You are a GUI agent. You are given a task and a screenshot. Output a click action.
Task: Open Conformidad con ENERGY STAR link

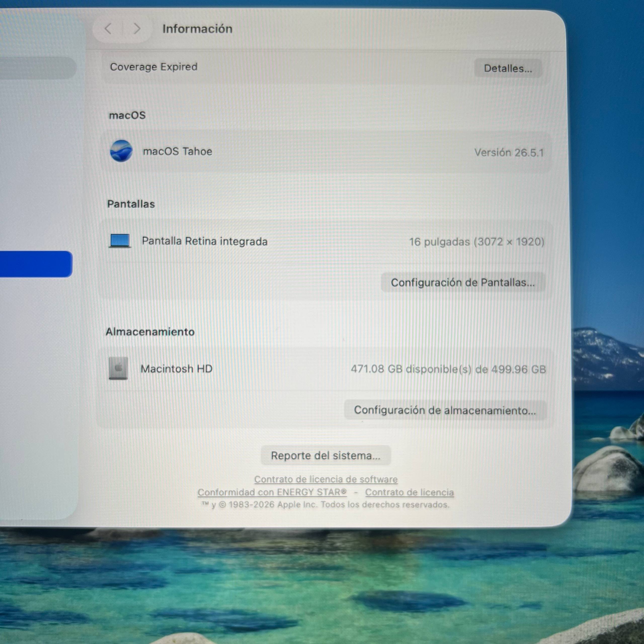point(272,492)
